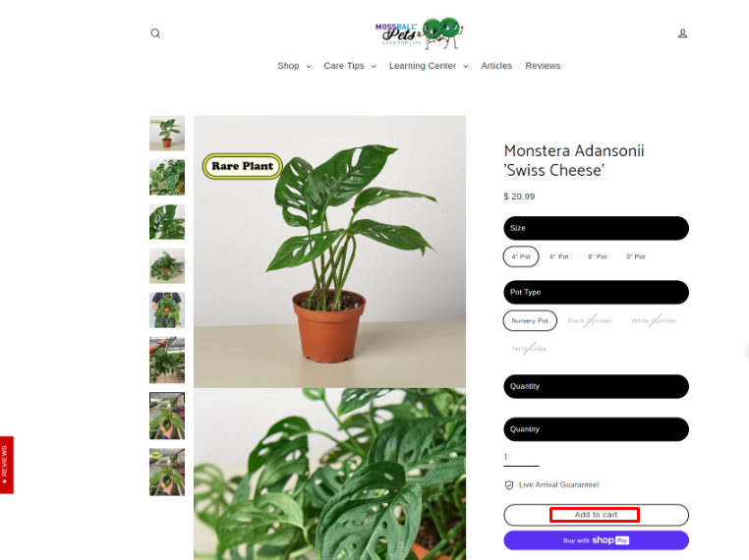Click the MossBall Pets logo

tap(419, 33)
